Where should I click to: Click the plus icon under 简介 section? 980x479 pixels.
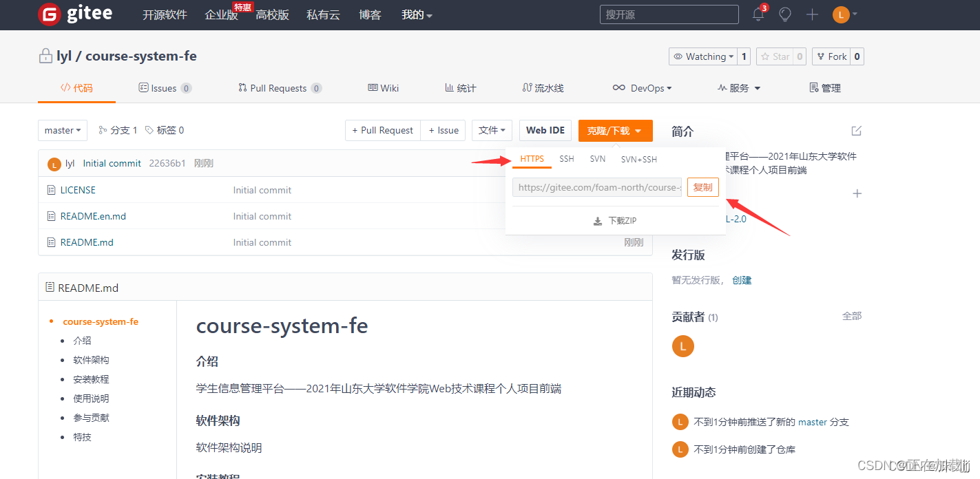[857, 193]
